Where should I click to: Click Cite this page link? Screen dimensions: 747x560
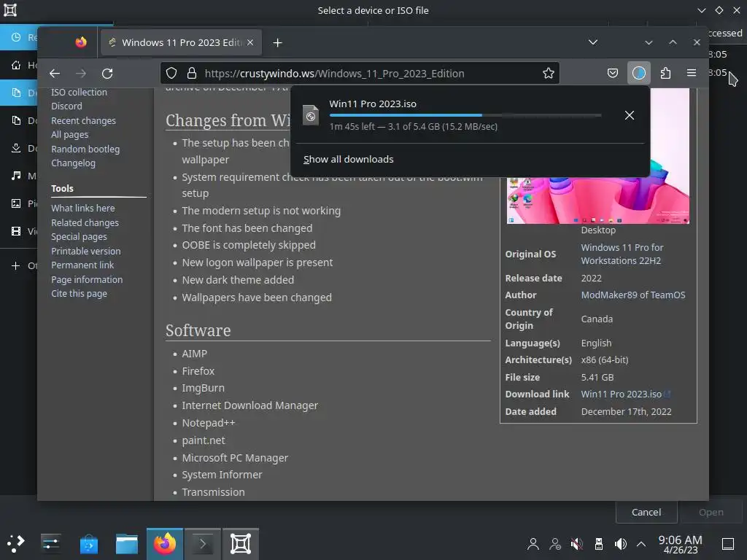pyautogui.click(x=79, y=293)
